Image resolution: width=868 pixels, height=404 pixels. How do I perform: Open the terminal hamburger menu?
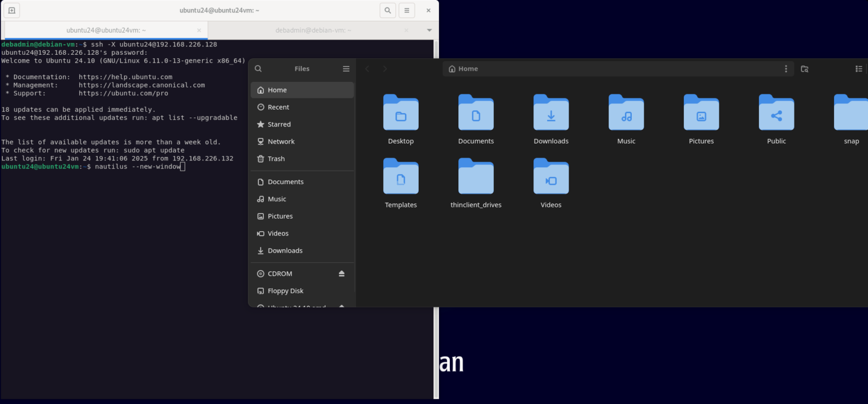pos(406,10)
